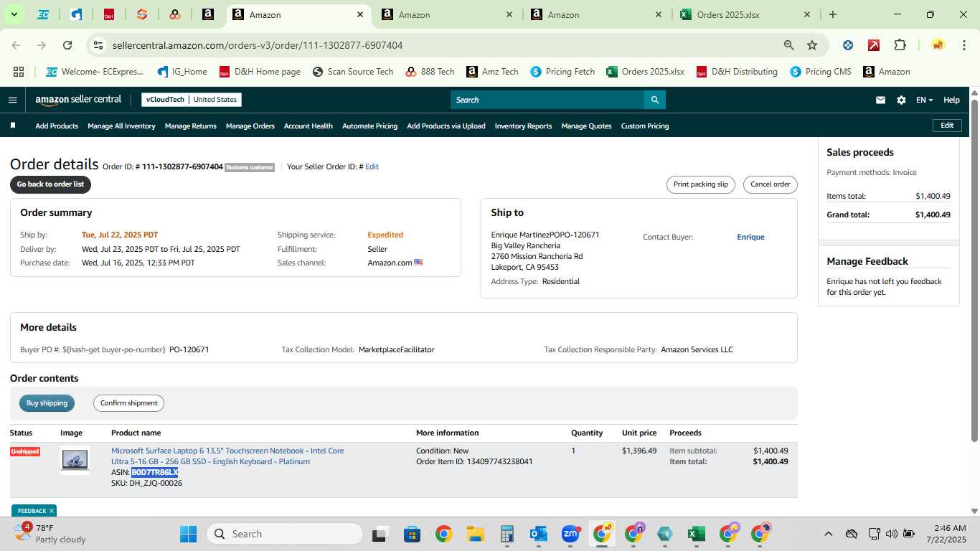Click the Seller Central search input field

[547, 100]
